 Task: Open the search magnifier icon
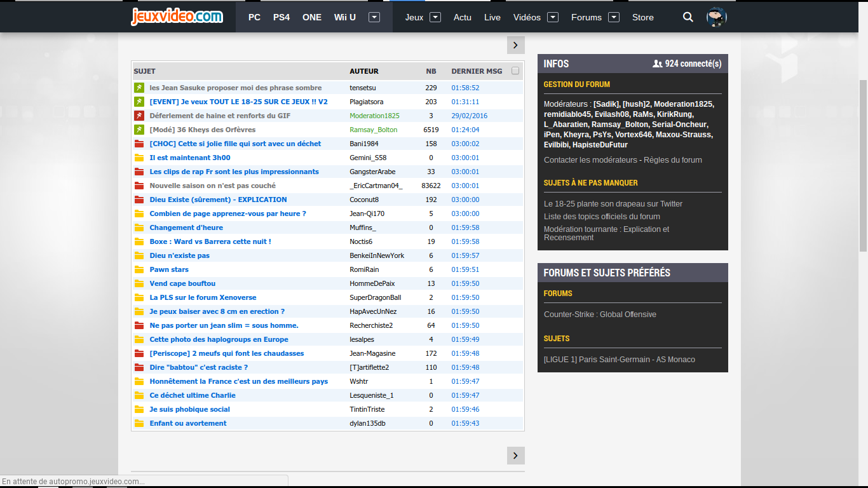pos(688,17)
